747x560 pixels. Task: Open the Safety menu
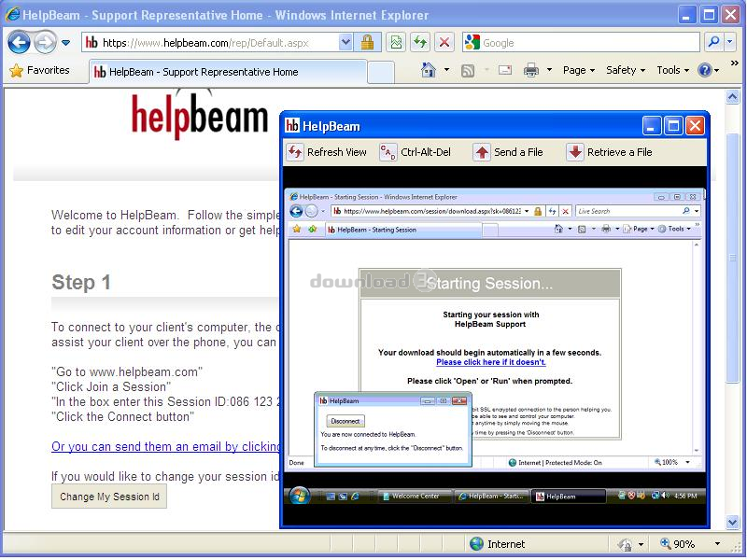[x=625, y=71]
